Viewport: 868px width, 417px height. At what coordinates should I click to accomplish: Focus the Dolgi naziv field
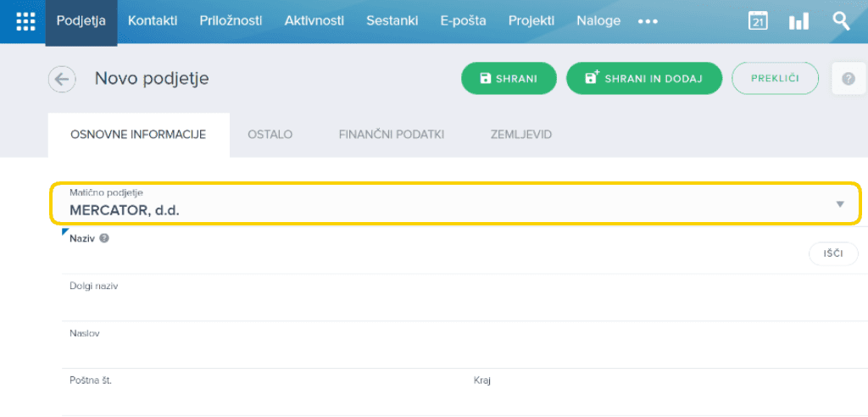(465, 297)
